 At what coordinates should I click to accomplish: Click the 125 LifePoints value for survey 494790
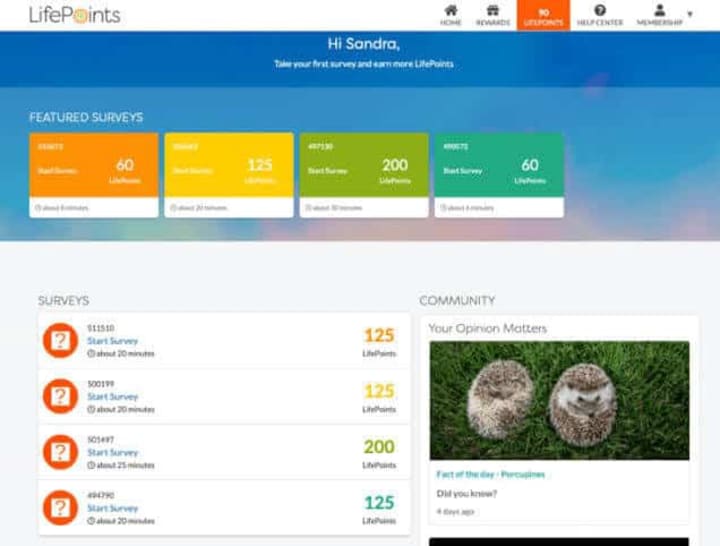click(379, 503)
